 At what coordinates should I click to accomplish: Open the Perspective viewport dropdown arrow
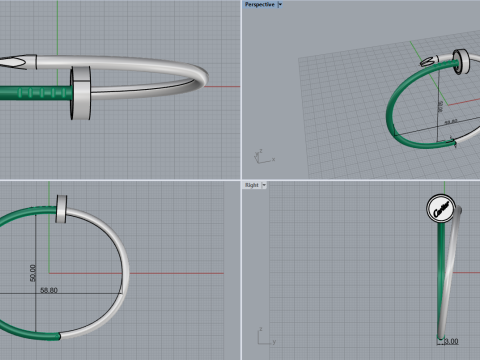280,4
